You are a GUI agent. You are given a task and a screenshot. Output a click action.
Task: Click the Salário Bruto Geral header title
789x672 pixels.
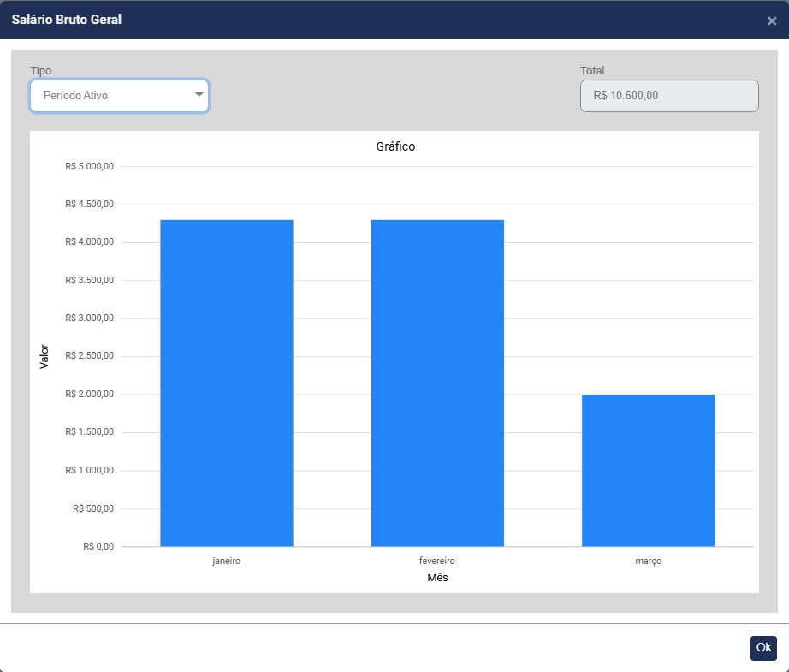(x=66, y=20)
